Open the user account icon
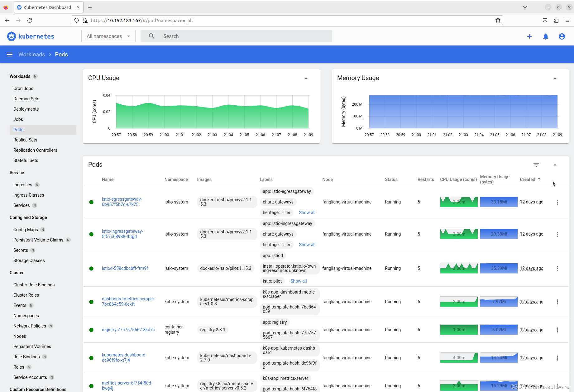 point(562,36)
